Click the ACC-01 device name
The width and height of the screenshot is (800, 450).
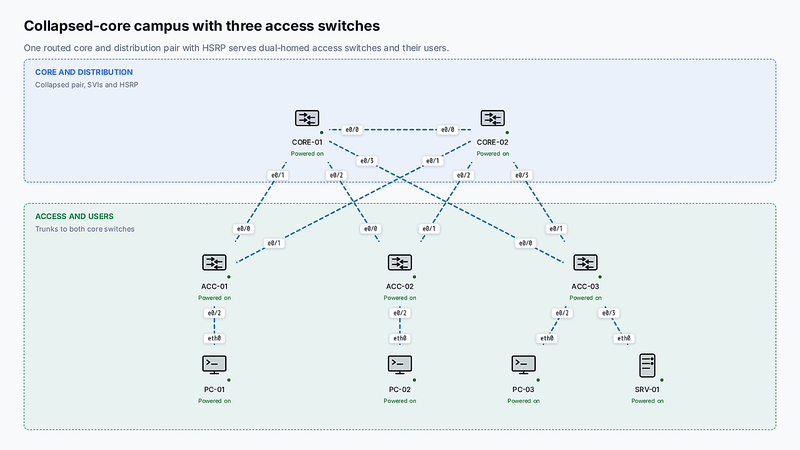[214, 287]
